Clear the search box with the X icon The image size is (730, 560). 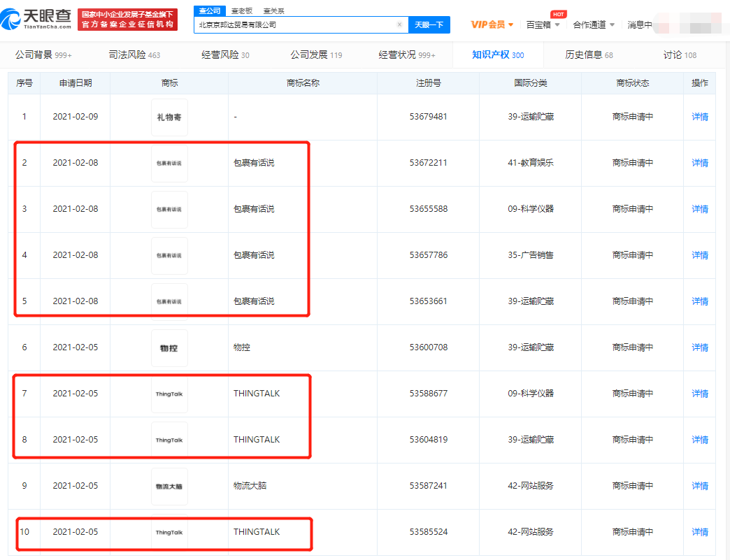click(x=399, y=24)
